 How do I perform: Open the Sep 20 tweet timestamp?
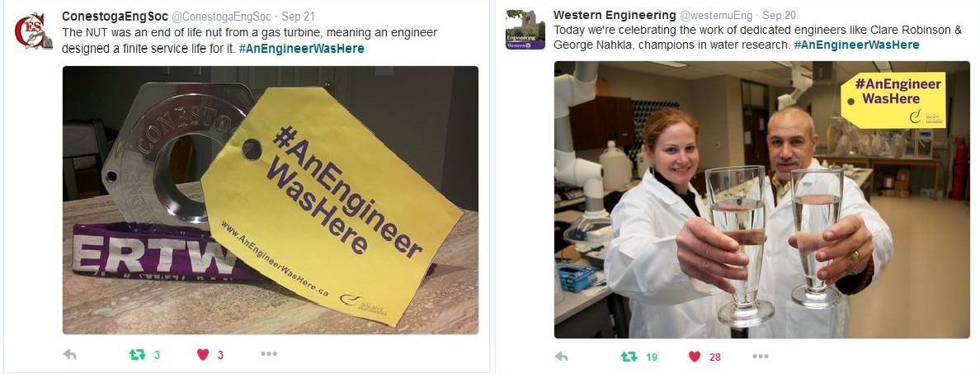tap(779, 15)
